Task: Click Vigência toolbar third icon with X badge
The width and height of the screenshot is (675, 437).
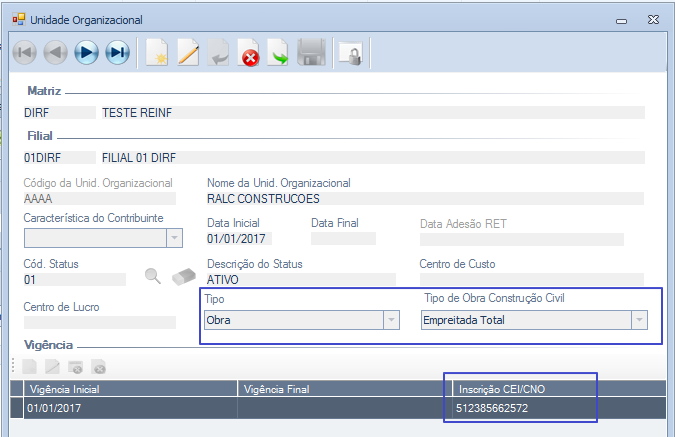Action: click(x=75, y=367)
